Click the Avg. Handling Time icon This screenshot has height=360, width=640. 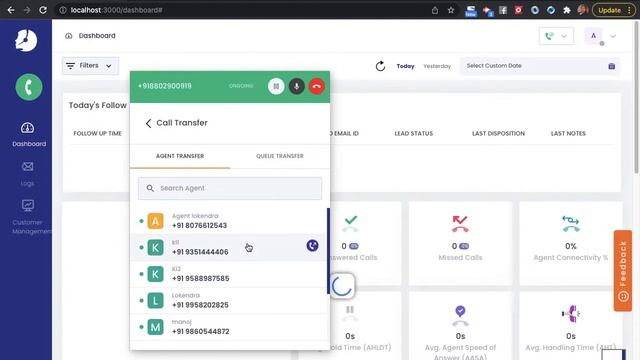pyautogui.click(x=571, y=314)
